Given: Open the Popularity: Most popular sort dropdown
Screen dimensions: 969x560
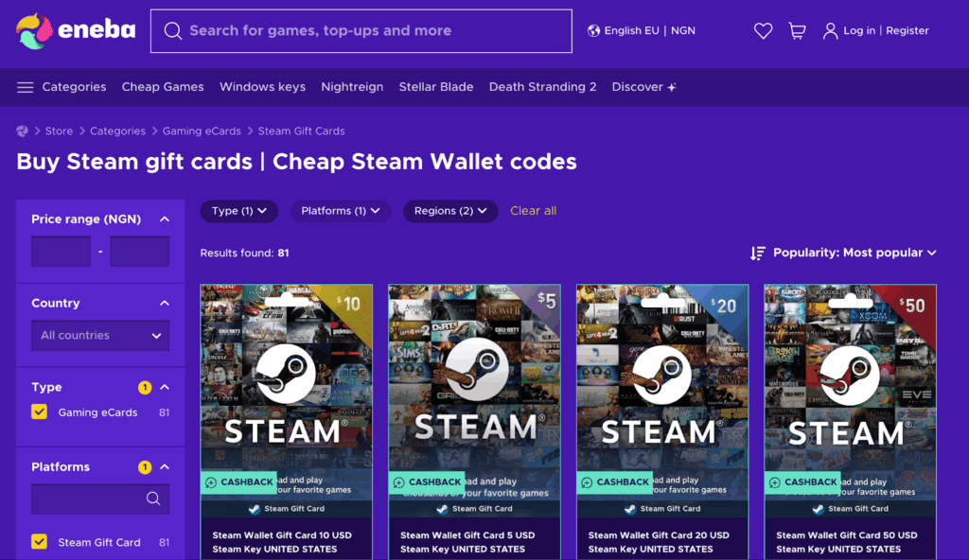Looking at the screenshot, I should [843, 253].
